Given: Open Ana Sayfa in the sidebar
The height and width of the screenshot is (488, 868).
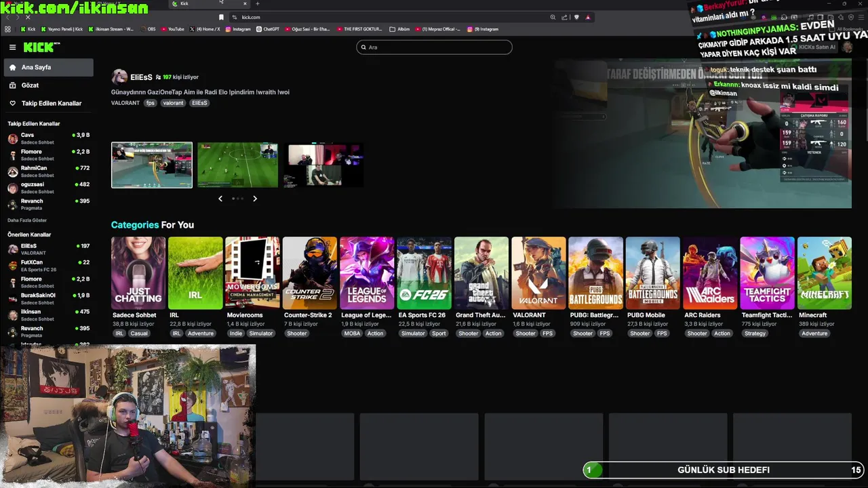Looking at the screenshot, I should tap(48, 67).
